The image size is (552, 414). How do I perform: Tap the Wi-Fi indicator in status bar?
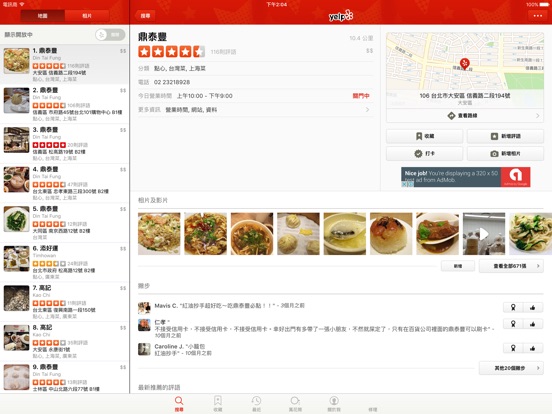coord(22,4)
